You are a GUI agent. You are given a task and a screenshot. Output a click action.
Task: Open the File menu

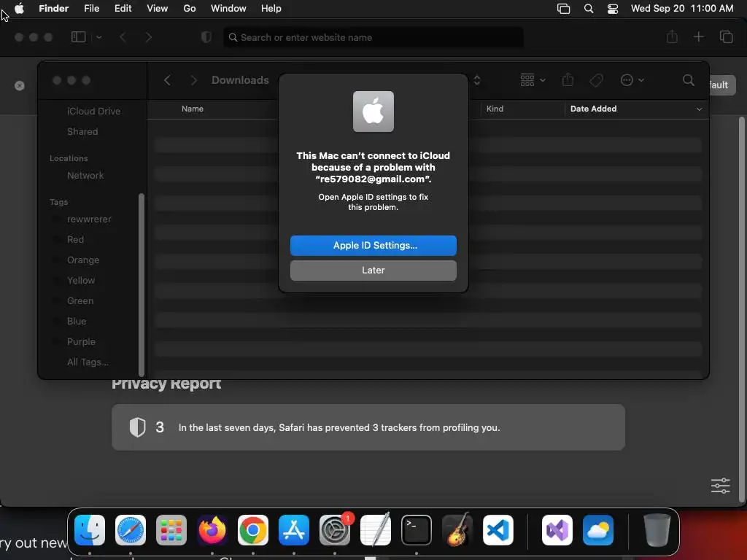pyautogui.click(x=91, y=8)
